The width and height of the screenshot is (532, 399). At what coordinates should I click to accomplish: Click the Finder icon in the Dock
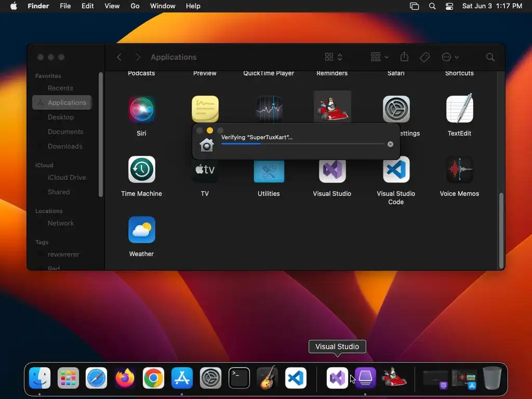39,378
